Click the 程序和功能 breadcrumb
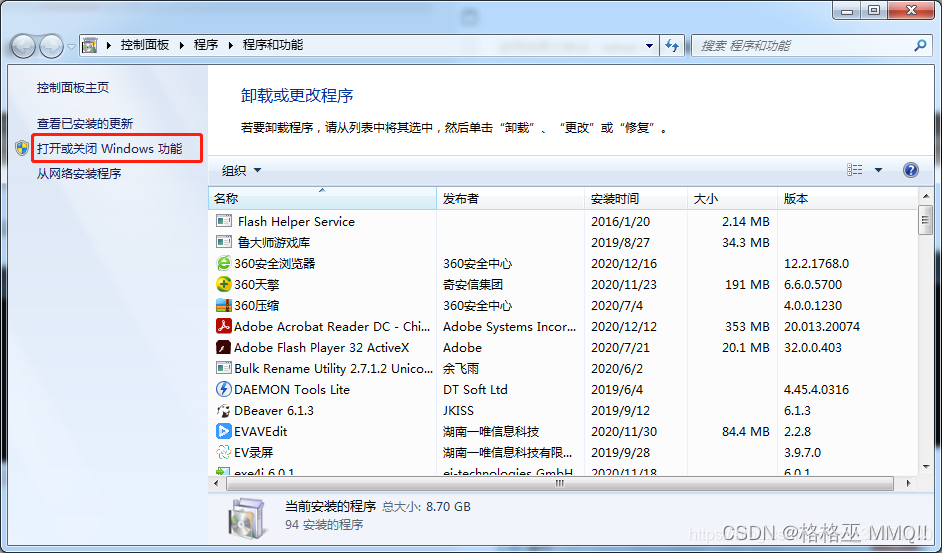Viewport: 942px width, 553px height. [273, 45]
